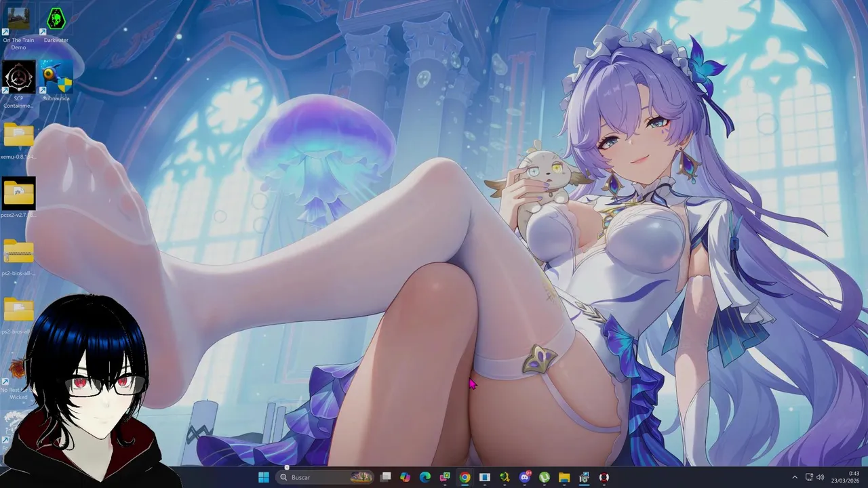
Task: Open the red-and-white circular taskbar app
Action: 604,477
